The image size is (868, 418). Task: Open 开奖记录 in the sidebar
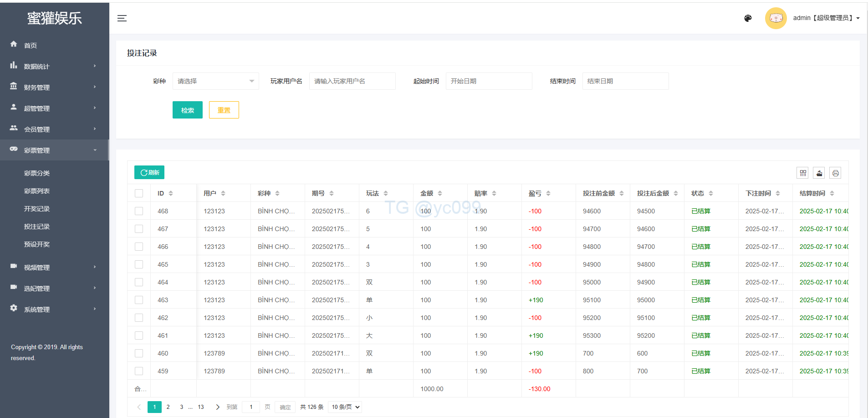pyautogui.click(x=37, y=209)
